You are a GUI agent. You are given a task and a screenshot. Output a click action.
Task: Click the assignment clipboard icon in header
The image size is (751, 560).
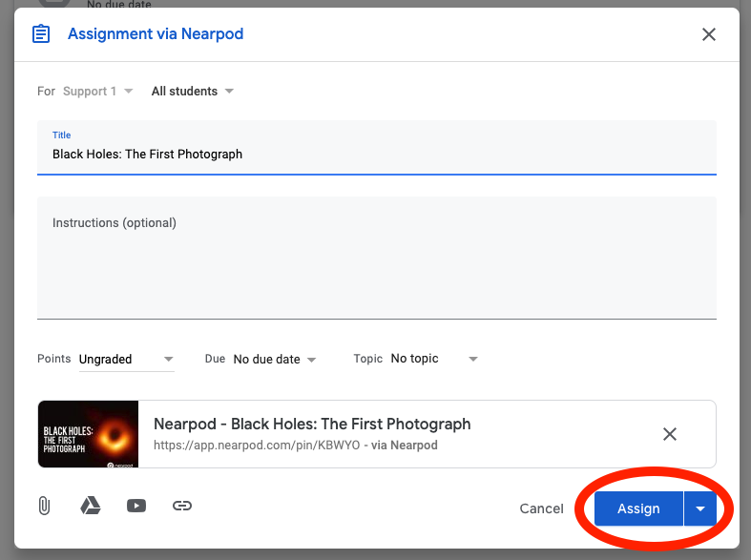(41, 34)
